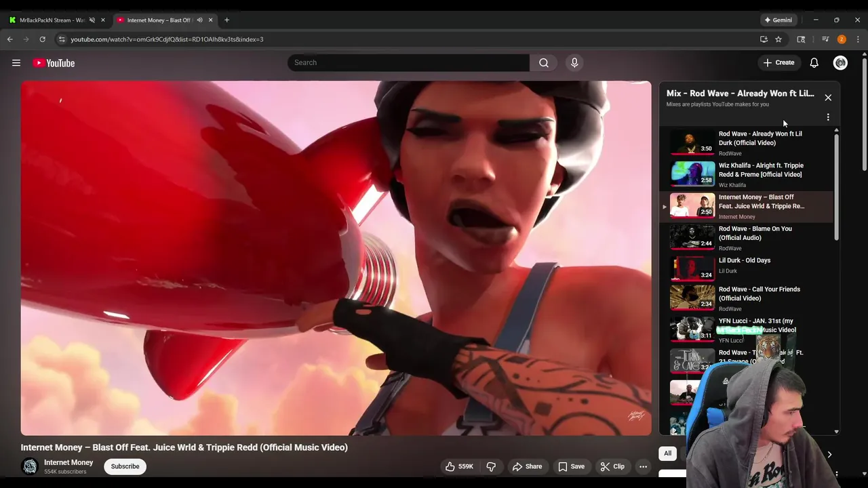This screenshot has width=868, height=488.
Task: Go to the YouTube home logo
Action: pyautogui.click(x=54, y=63)
